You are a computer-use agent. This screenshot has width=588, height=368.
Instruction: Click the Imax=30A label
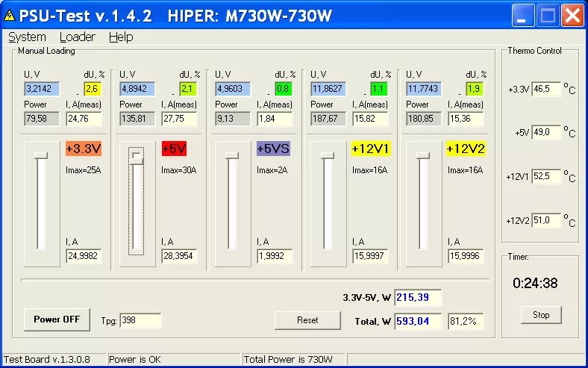(179, 170)
